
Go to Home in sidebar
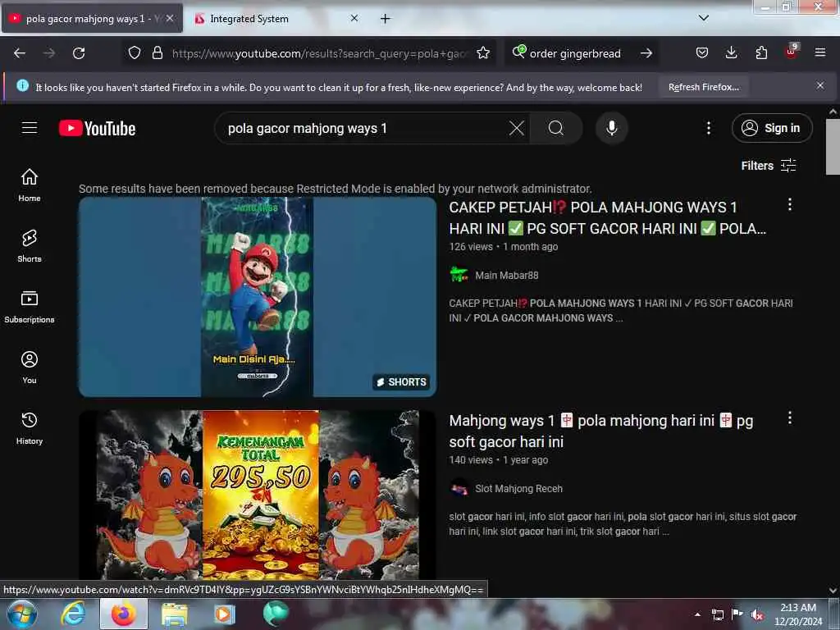point(30,185)
